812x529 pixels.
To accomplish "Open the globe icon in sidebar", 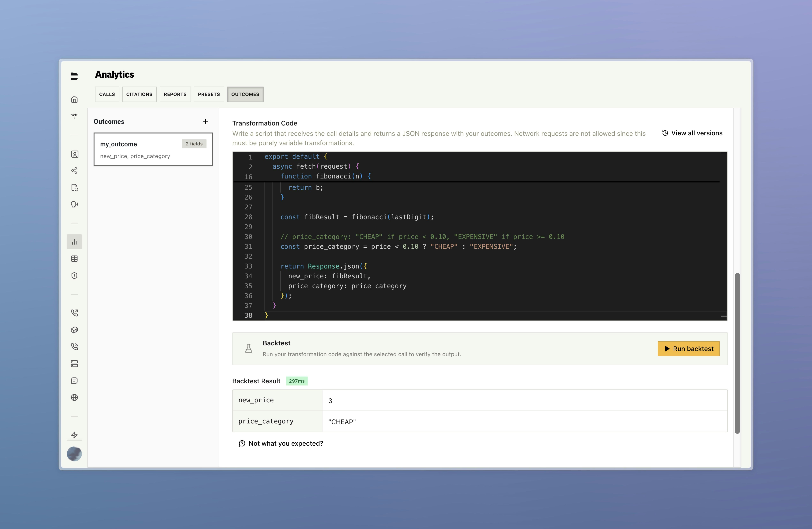I will click(x=74, y=397).
